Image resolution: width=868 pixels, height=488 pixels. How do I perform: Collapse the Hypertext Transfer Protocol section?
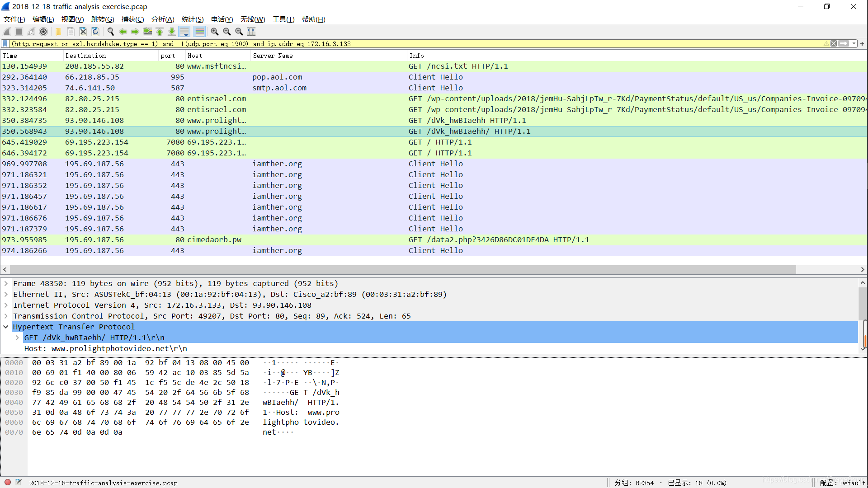pyautogui.click(x=6, y=327)
